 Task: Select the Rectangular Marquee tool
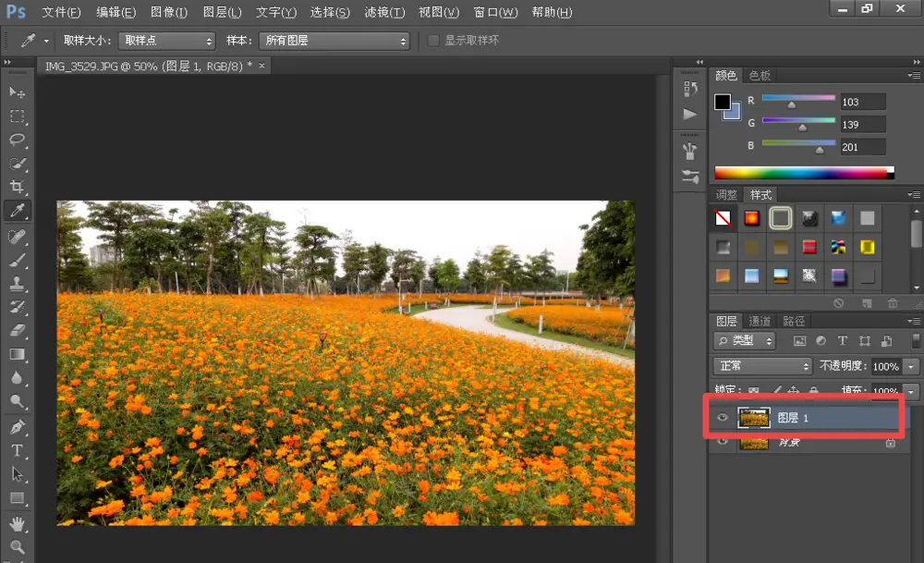tap(18, 116)
